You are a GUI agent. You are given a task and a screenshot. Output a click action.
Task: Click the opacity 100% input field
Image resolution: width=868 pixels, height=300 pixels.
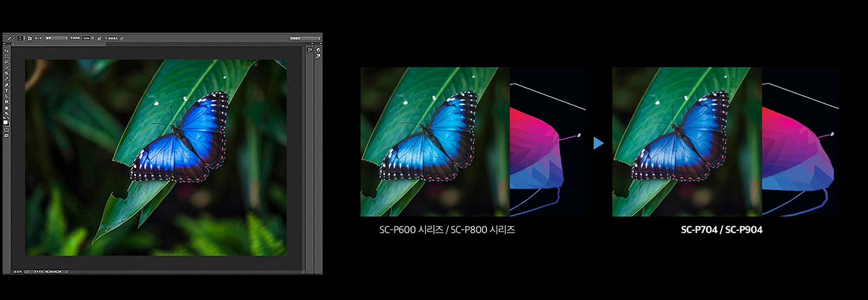click(x=86, y=38)
